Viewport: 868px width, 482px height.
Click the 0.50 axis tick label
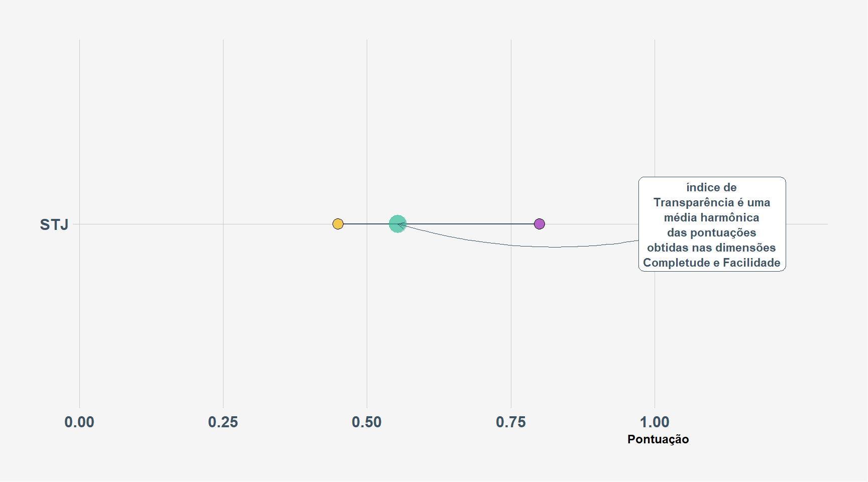point(367,422)
